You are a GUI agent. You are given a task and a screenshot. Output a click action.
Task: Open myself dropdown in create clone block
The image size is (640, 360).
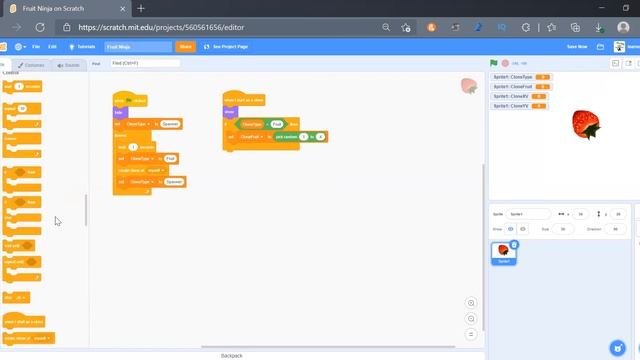pos(156,170)
